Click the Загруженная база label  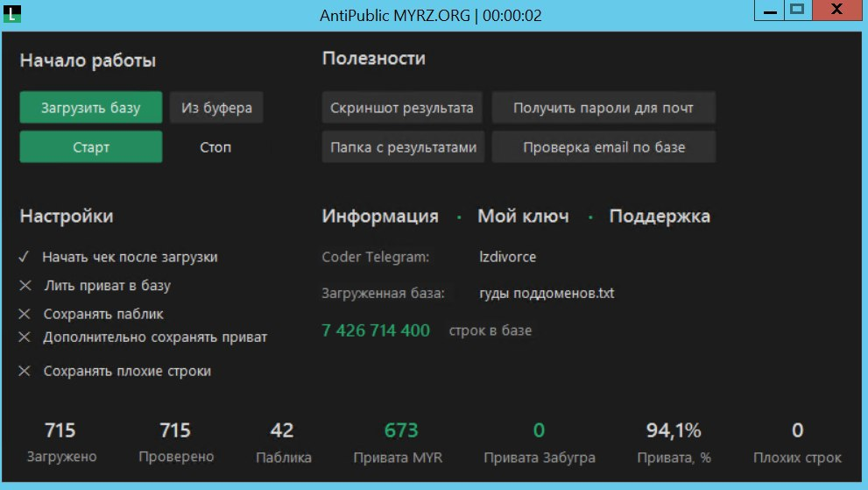(383, 294)
